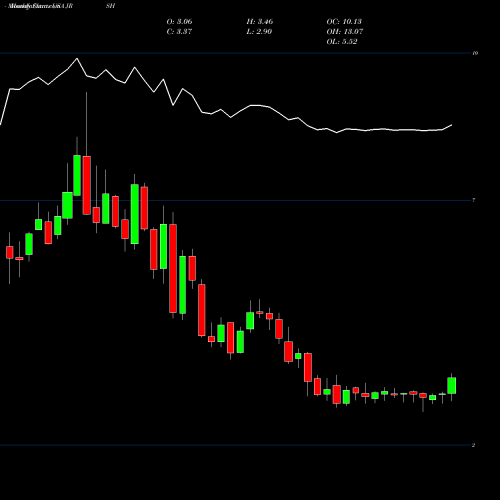Click the highest peak of the white indicator line

77,59
